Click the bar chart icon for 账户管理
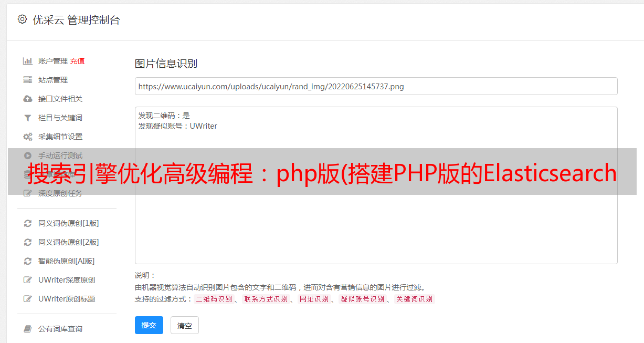Screen dimensions: 644x343 pos(28,61)
